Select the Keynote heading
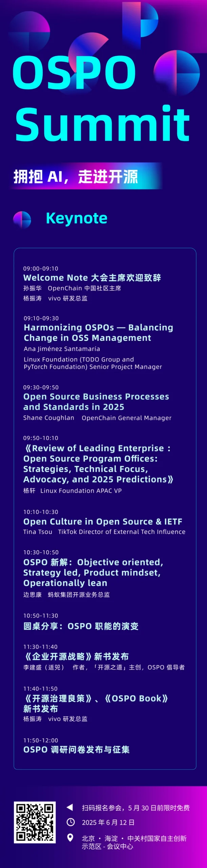 click(77, 218)
